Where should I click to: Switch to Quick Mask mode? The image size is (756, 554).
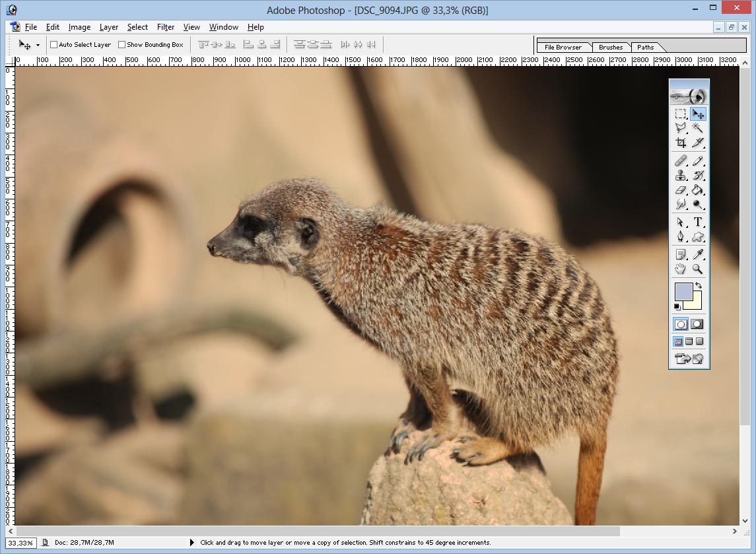pyautogui.click(x=697, y=324)
